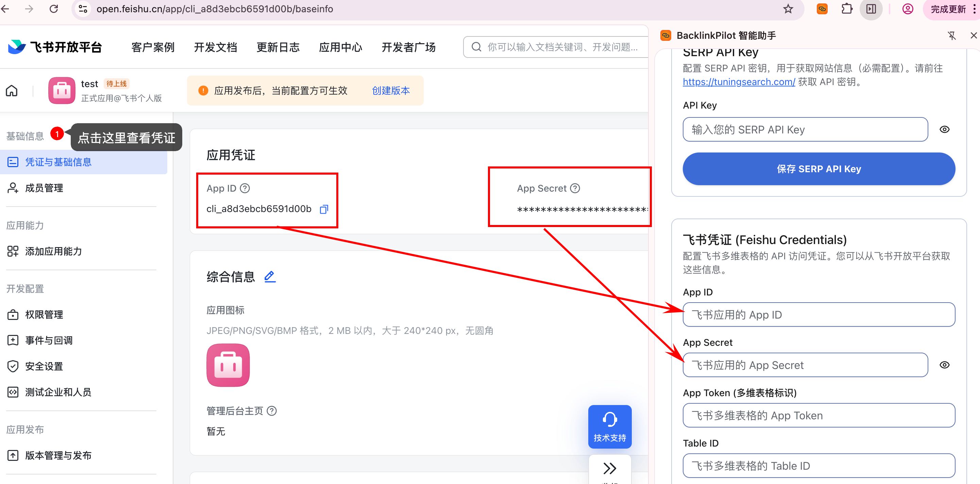Click the 创建版本 link
Viewport: 980px width, 484px height.
(x=391, y=91)
